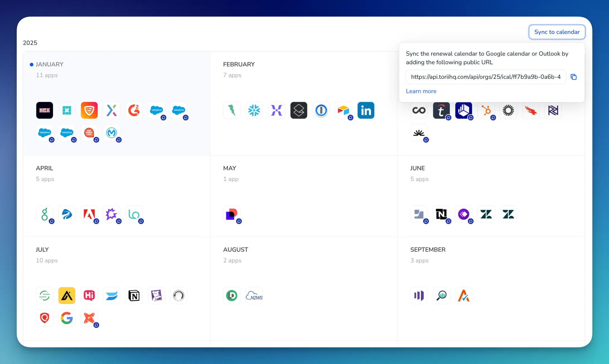Click the purple bars app in September
Screen dimensions: 609x364
coord(419,295)
